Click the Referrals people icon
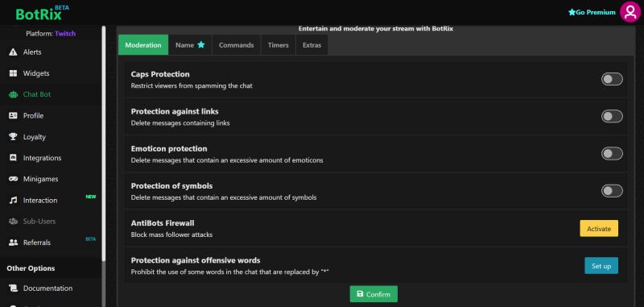Viewport: 644px width, 307px height. point(13,243)
